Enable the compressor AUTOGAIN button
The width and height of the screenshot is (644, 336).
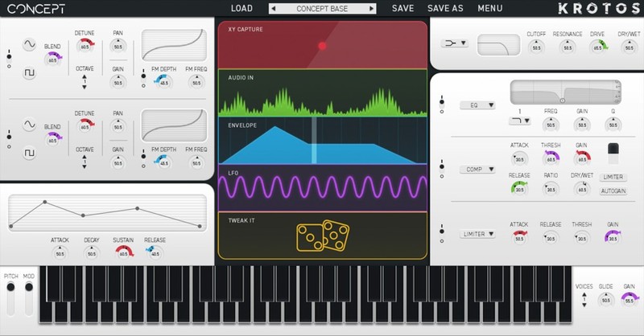[x=613, y=191]
